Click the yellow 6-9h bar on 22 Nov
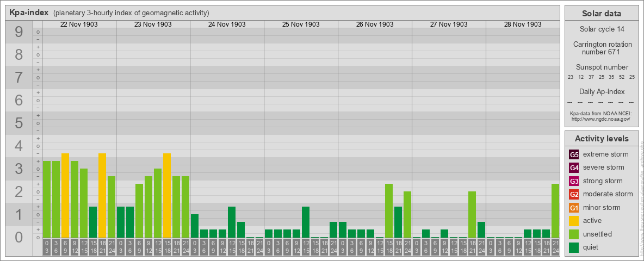 pos(65,195)
